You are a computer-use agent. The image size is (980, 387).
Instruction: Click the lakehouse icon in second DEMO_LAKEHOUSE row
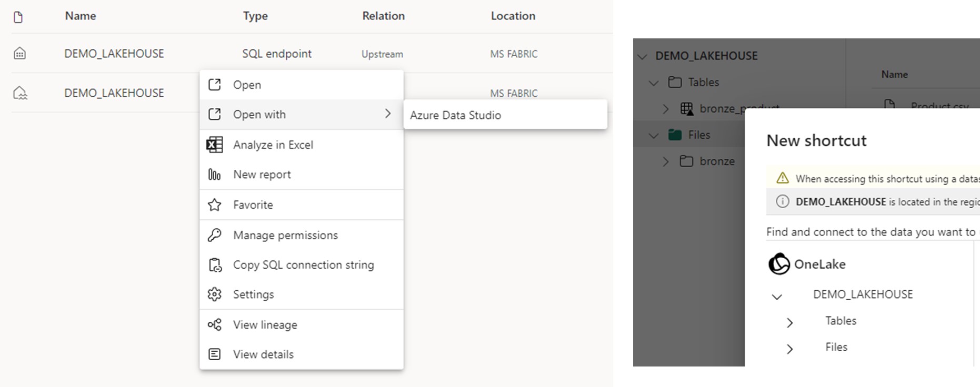click(20, 93)
